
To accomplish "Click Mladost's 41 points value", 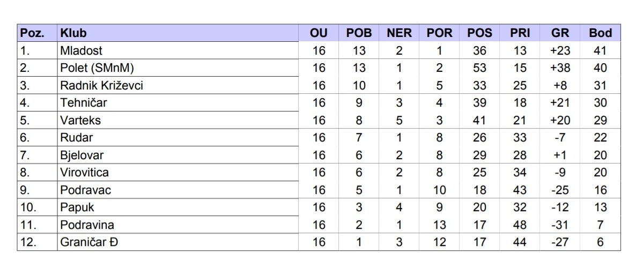I will [x=600, y=50].
